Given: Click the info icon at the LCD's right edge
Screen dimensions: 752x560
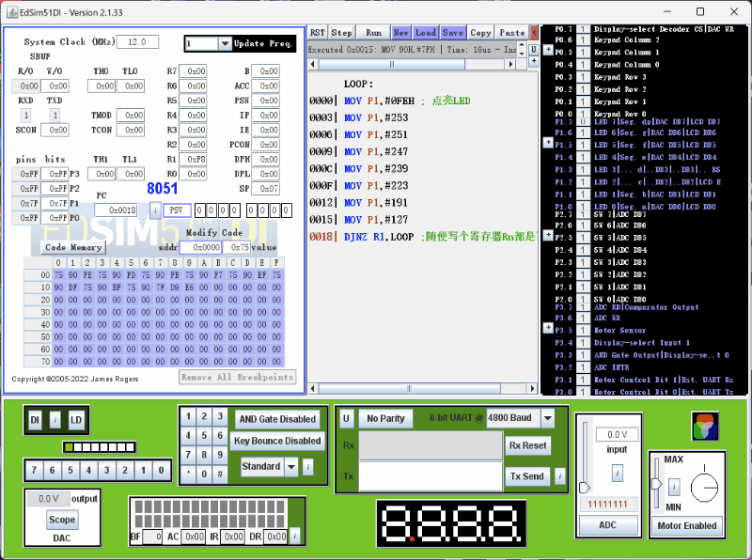Looking at the screenshot, I should point(295,536).
